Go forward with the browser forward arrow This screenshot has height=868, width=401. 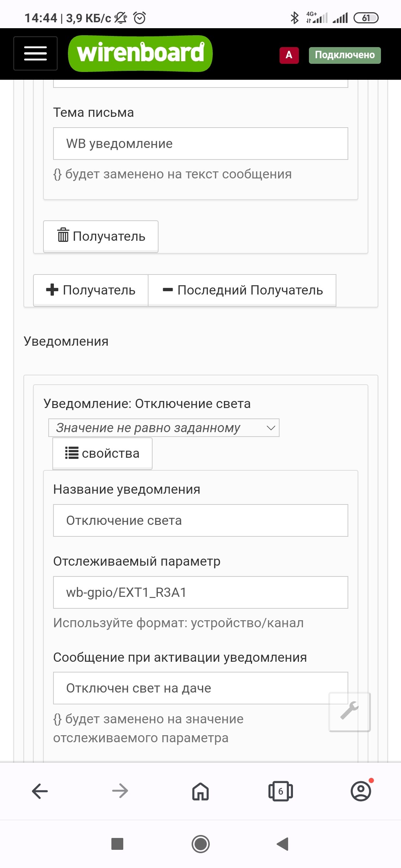pyautogui.click(x=120, y=791)
